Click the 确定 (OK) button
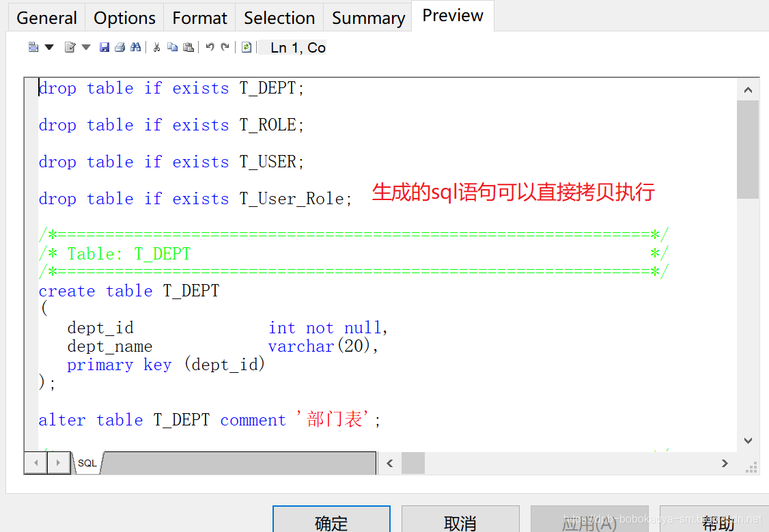 331,519
